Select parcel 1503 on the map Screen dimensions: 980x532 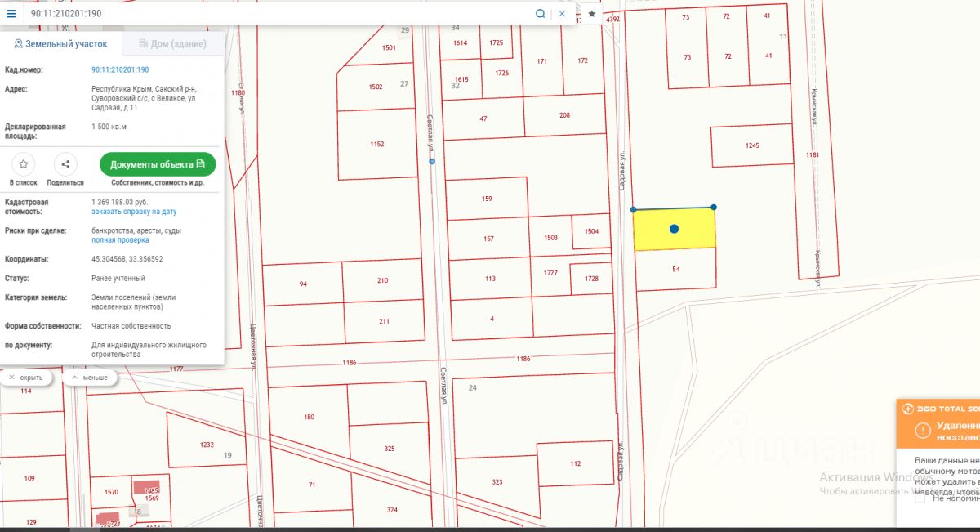point(550,238)
